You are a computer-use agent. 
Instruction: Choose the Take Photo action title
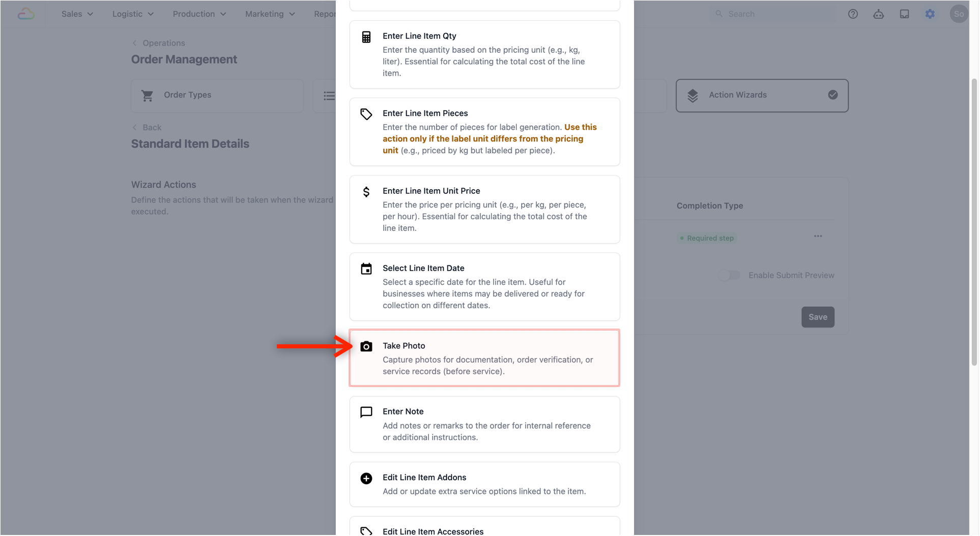tap(403, 346)
